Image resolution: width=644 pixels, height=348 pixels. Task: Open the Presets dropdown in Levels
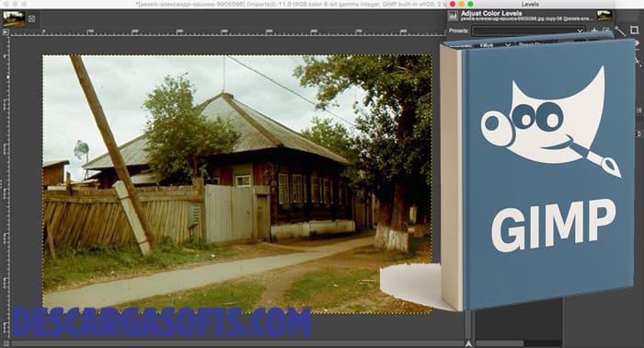(x=528, y=30)
